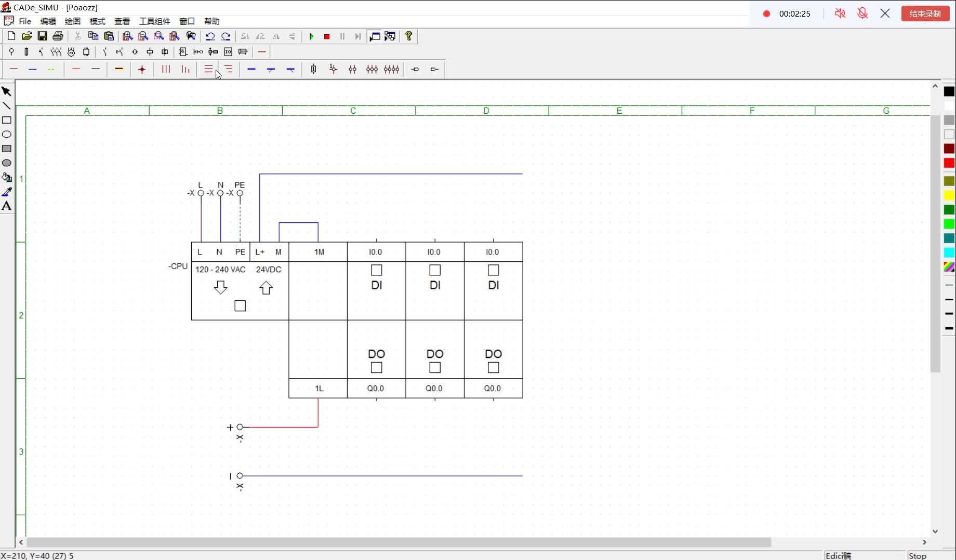Screen dimensions: 956x560
Task: Pick the cyan color swatch
Action: [949, 252]
